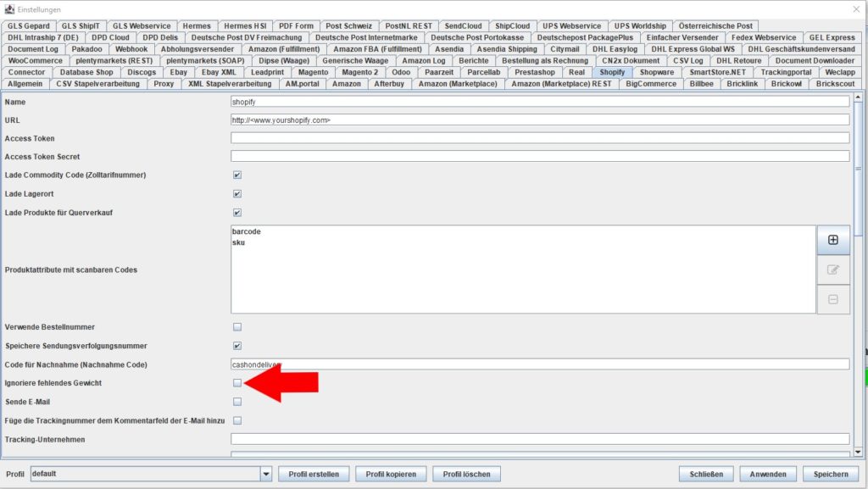Open the DHL Retoure tab

[x=738, y=61]
